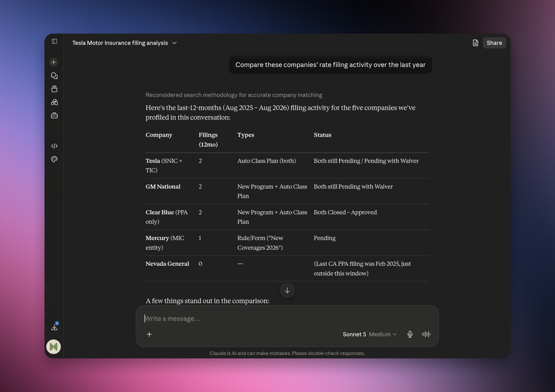Toggle the sidebar panel icon

(x=54, y=41)
